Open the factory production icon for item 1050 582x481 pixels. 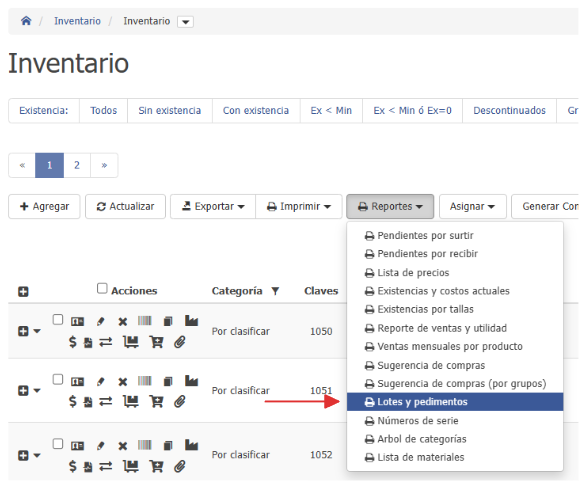pyautogui.click(x=192, y=320)
